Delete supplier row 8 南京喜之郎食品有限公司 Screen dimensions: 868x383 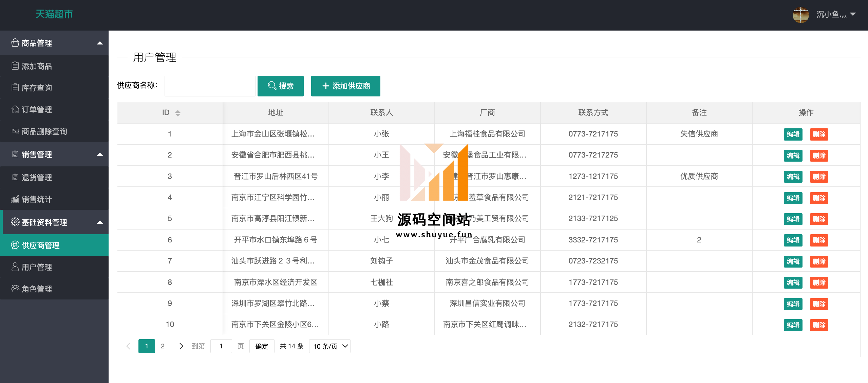click(819, 282)
